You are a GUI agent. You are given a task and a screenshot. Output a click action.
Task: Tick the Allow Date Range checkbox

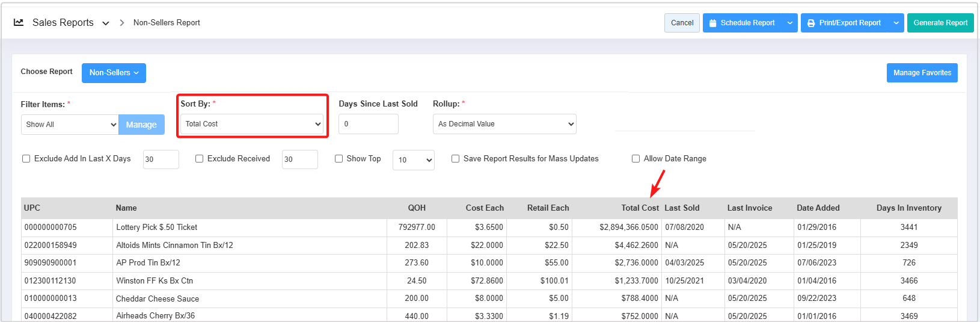636,159
